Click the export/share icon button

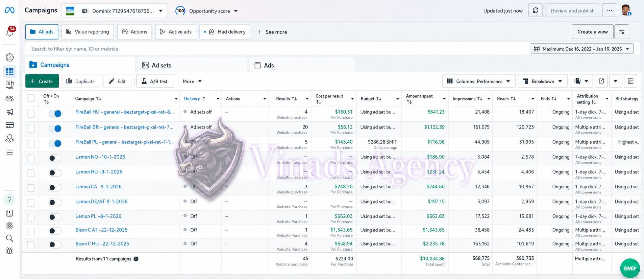click(601, 81)
